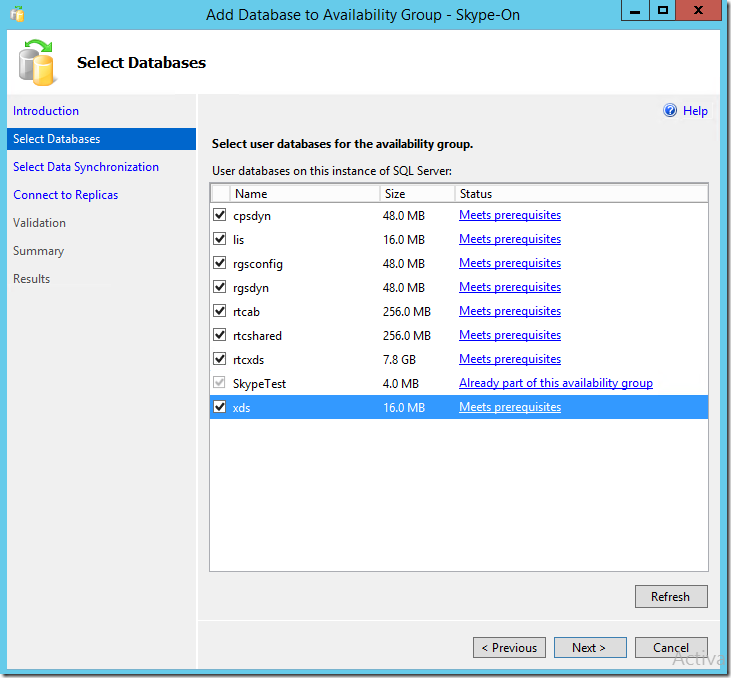The image size is (731, 678).
Task: Maximize the wizard window
Action: (662, 10)
